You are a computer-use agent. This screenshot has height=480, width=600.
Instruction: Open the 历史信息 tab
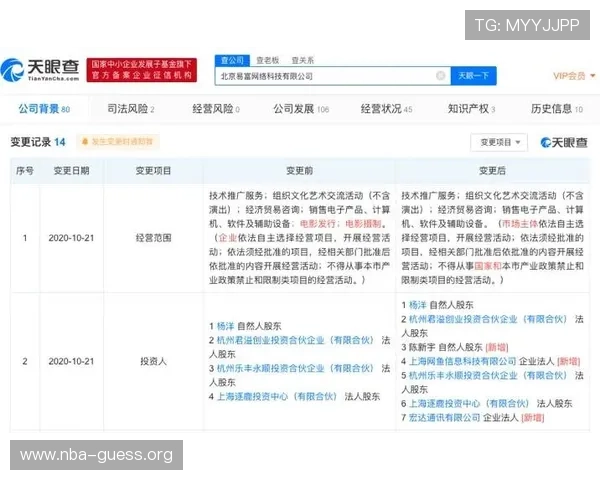pyautogui.click(x=557, y=109)
